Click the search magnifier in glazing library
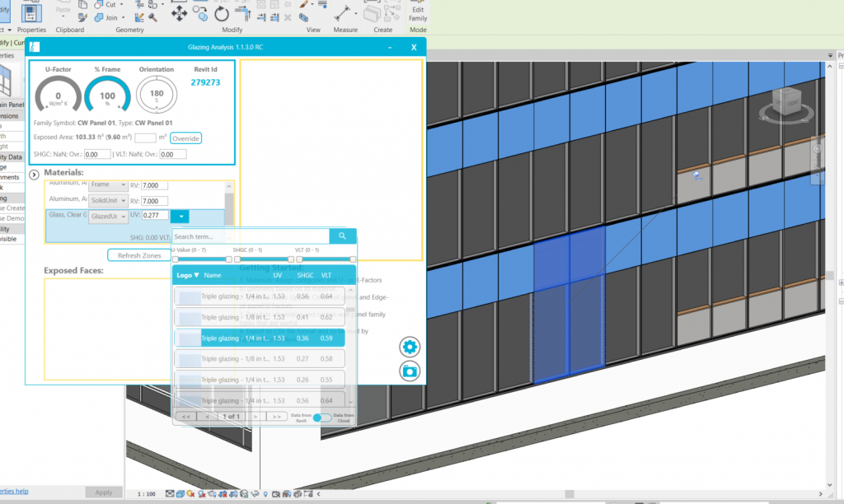The image size is (844, 504). 342,236
